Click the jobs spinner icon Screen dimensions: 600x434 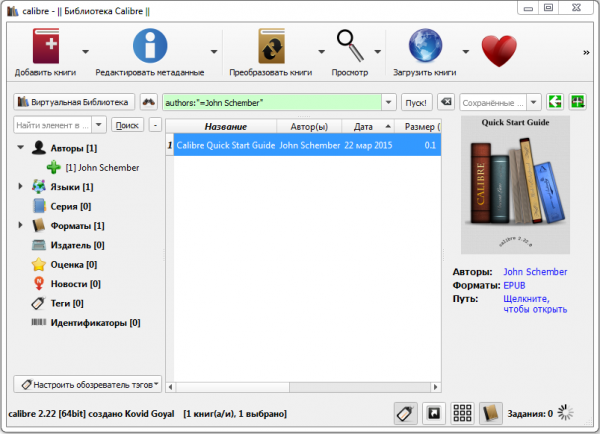(566, 413)
